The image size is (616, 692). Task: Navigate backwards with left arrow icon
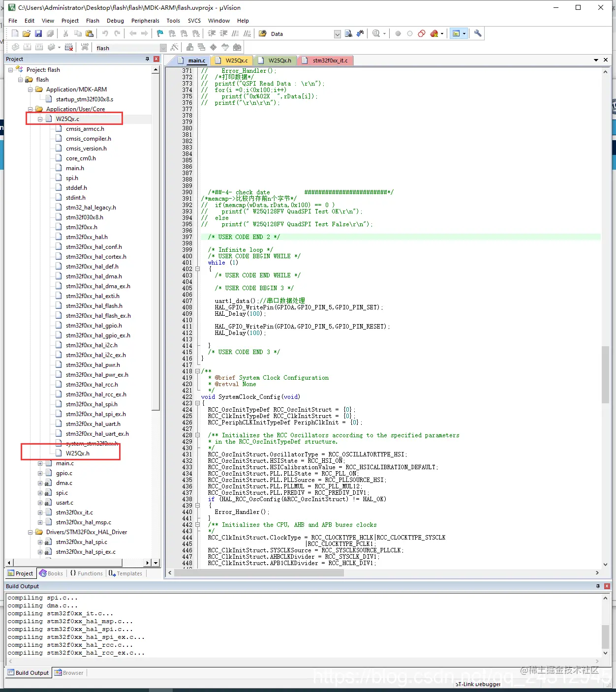133,33
